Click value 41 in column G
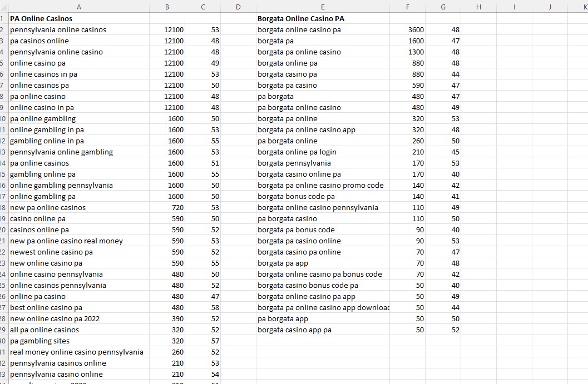This screenshot has width=588, height=384. [443, 197]
